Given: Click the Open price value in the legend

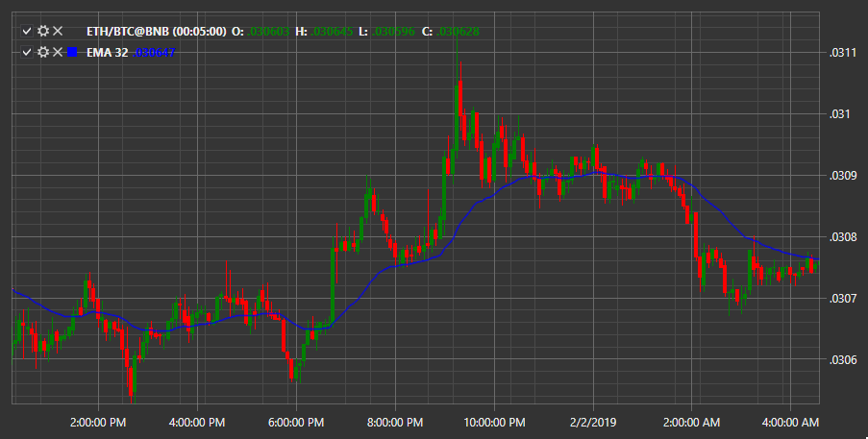Looking at the screenshot, I should point(268,32).
